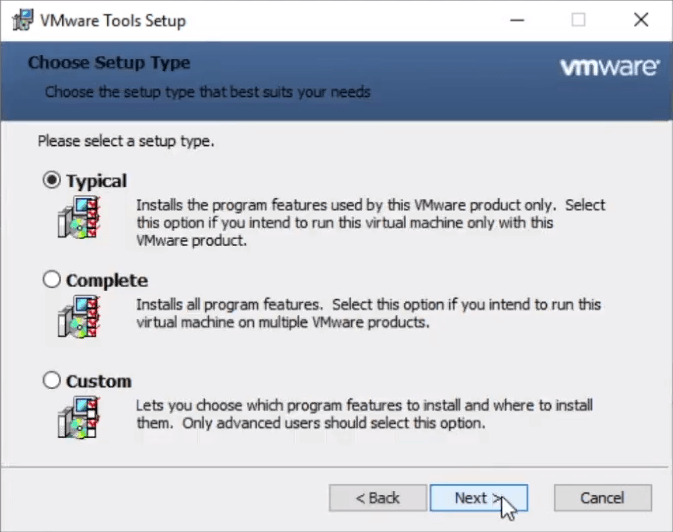Click the Complete option's description text
The width and height of the screenshot is (673, 532).
pyautogui.click(x=368, y=313)
